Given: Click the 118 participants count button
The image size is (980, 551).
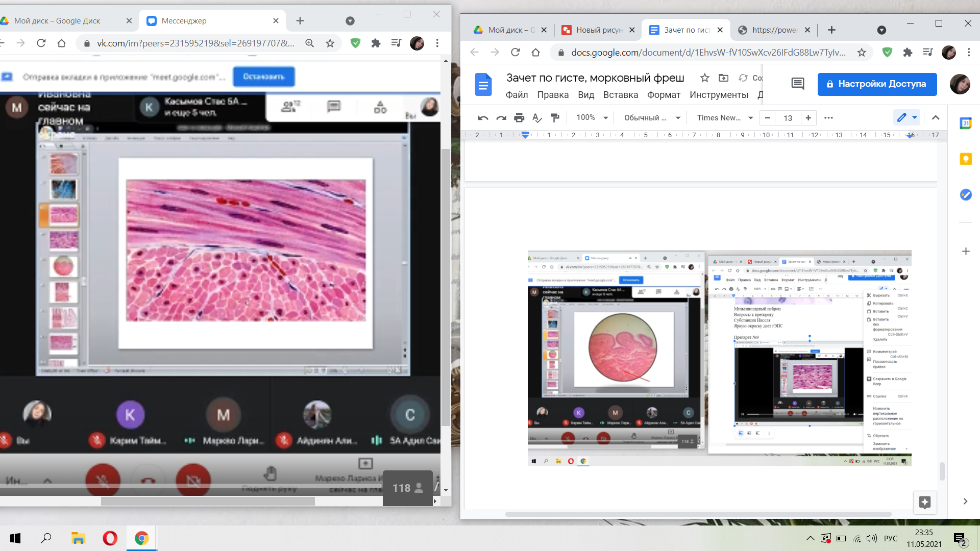Looking at the screenshot, I should tap(407, 488).
